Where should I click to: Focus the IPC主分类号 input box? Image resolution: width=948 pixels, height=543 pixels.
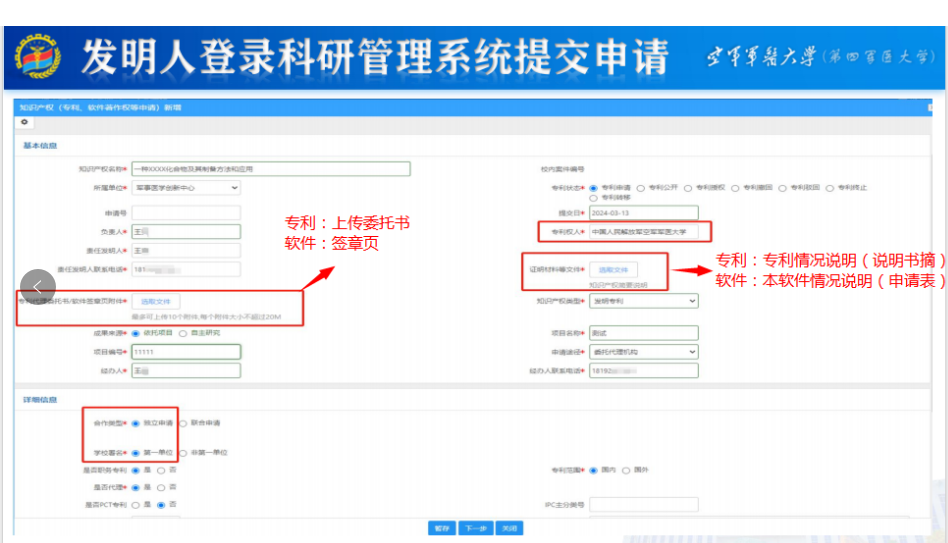[x=643, y=505]
